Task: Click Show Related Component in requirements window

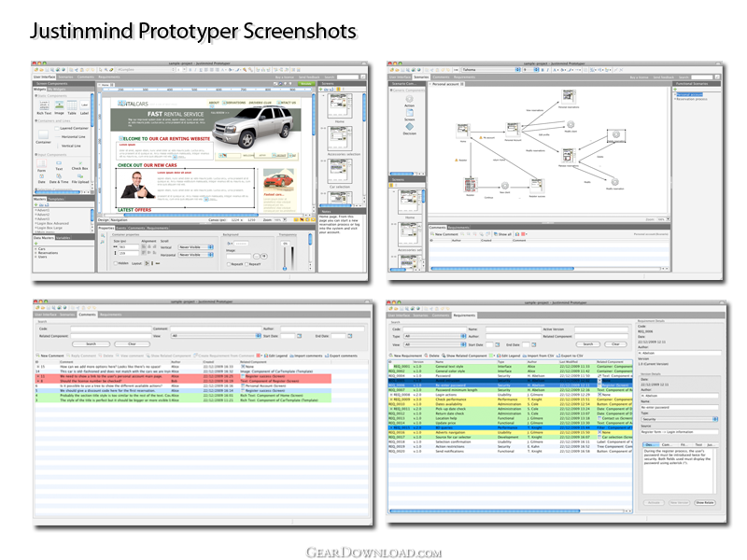Action: (464, 356)
